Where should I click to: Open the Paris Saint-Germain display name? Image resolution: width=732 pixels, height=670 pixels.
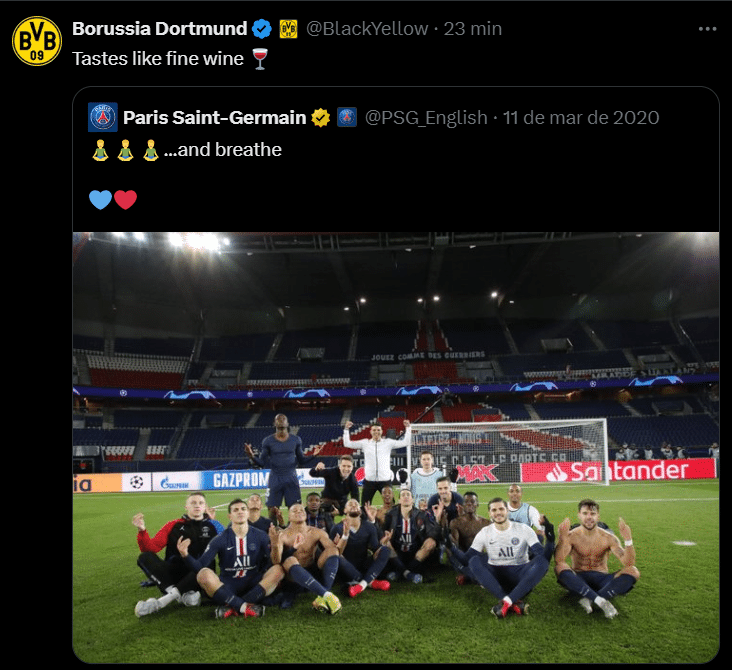coord(214,118)
